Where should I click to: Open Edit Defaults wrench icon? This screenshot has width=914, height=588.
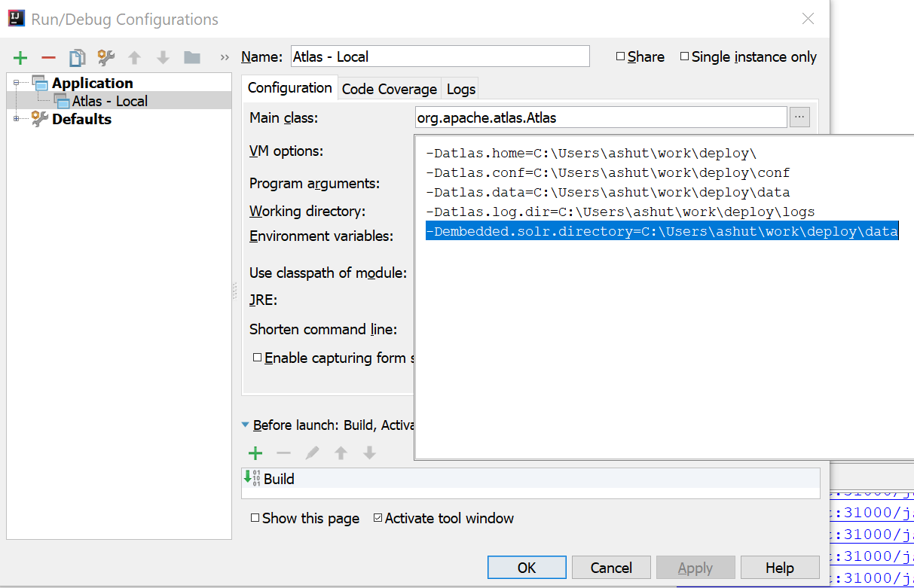(x=106, y=58)
